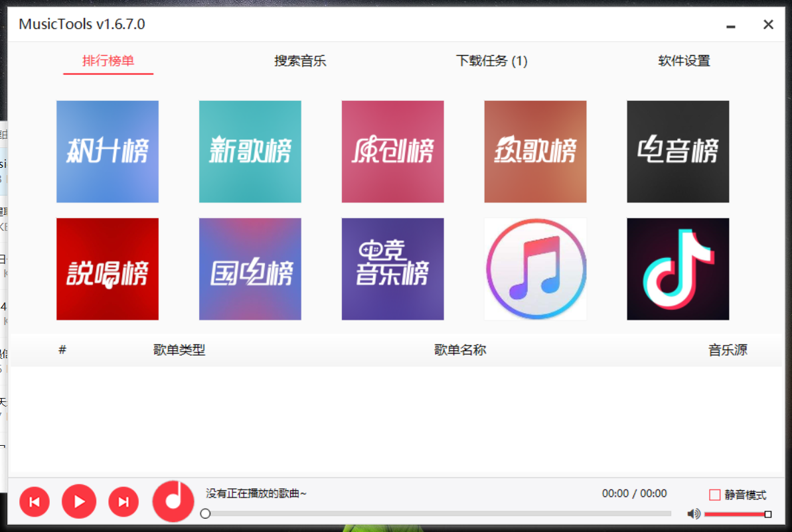Click the red music note album disc
Viewport: 792px width, 532px height.
tap(173, 501)
